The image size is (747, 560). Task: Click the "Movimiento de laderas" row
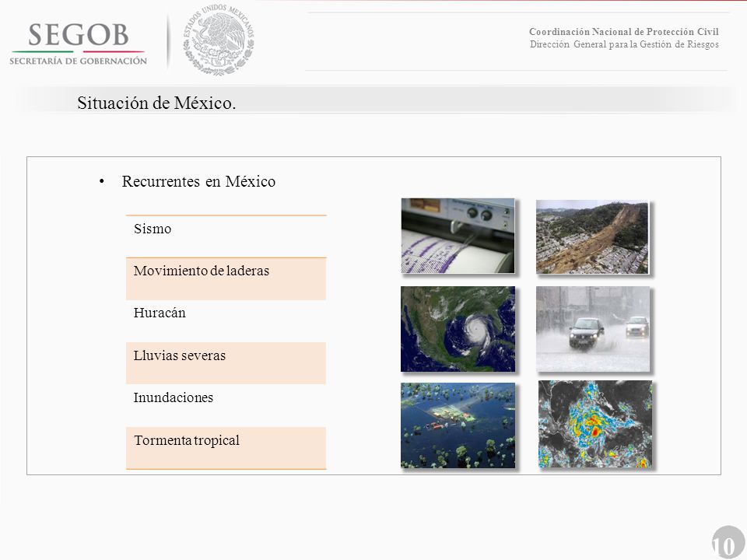[226, 278]
